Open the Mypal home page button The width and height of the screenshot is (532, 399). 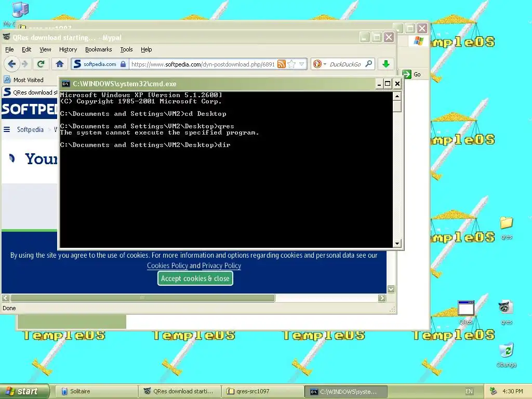60,64
